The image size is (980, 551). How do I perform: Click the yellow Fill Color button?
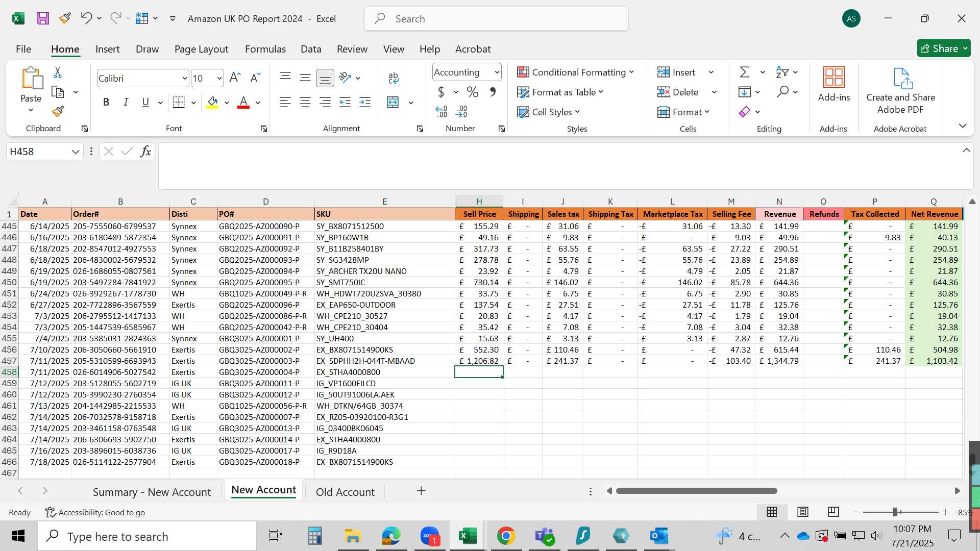click(212, 103)
